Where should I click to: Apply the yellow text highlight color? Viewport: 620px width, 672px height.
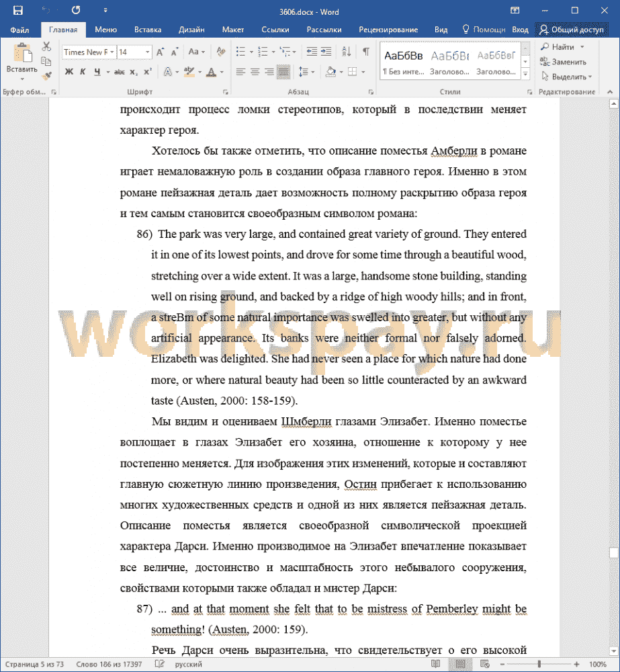coord(189,72)
